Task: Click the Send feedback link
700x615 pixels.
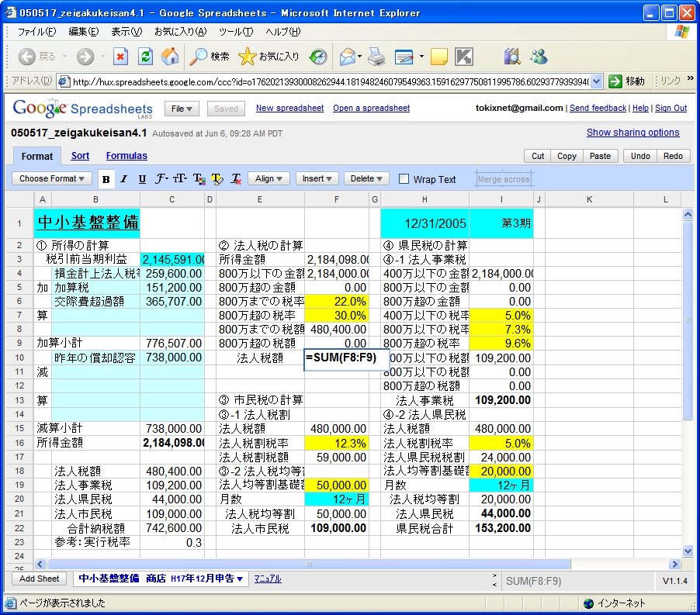Action: pos(598,108)
